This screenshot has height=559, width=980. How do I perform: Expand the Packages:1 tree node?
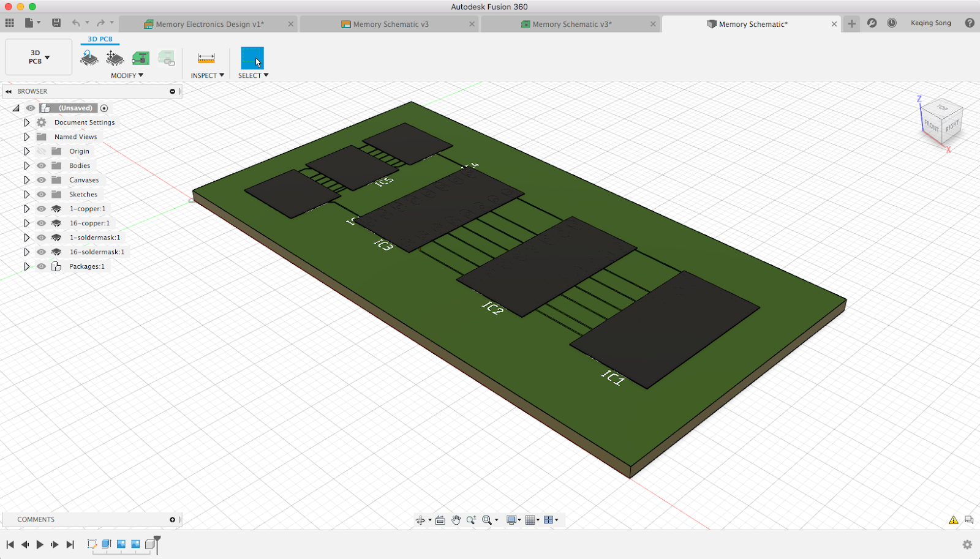point(26,266)
